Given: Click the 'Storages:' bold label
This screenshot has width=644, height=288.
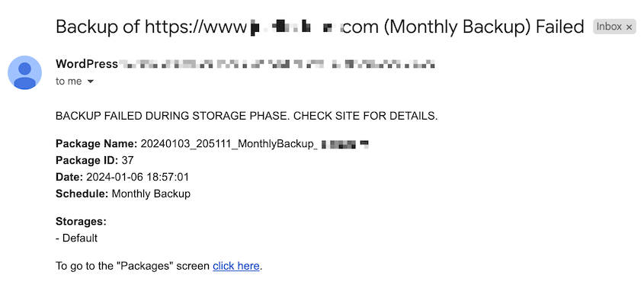Looking at the screenshot, I should pyautogui.click(x=81, y=222).
